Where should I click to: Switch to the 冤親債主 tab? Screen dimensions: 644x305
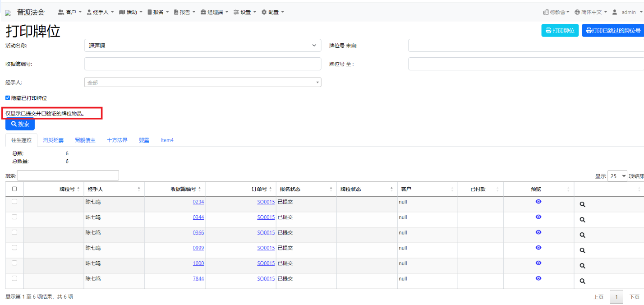(85, 140)
